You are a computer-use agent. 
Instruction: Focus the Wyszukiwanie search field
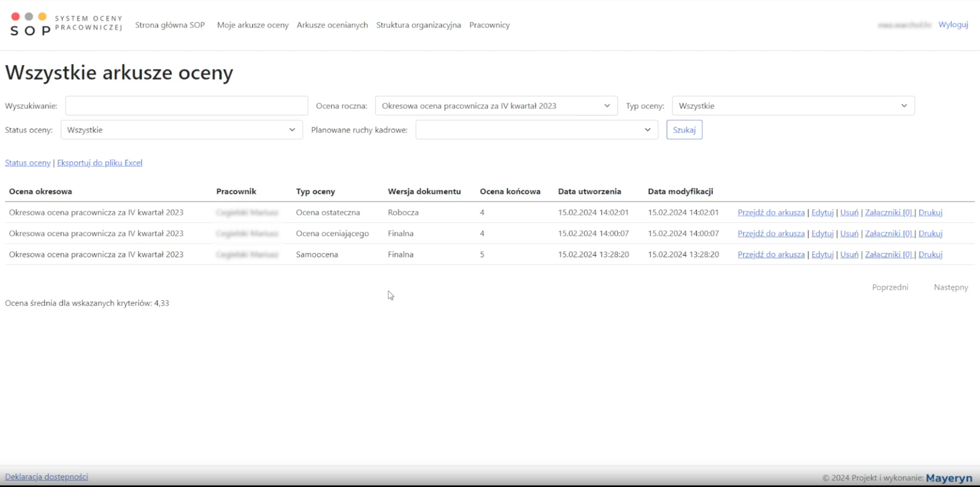tap(187, 106)
